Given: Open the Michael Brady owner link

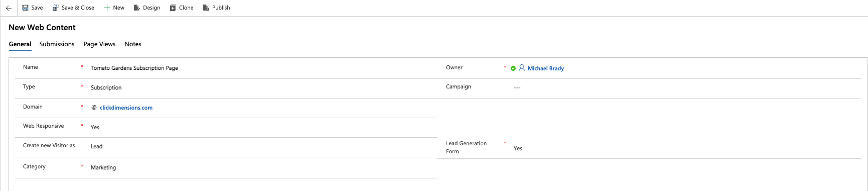Looking at the screenshot, I should click(x=546, y=68).
